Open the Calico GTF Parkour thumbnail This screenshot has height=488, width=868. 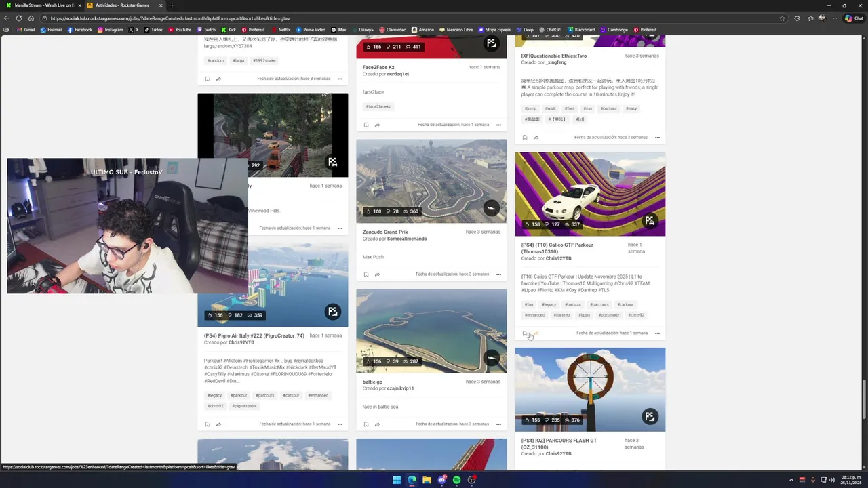tap(590, 194)
